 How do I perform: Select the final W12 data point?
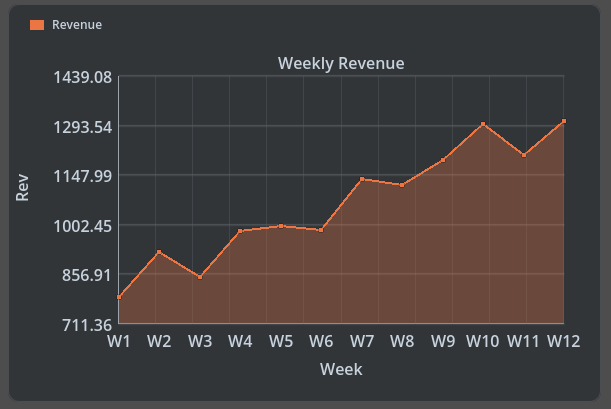click(x=564, y=121)
